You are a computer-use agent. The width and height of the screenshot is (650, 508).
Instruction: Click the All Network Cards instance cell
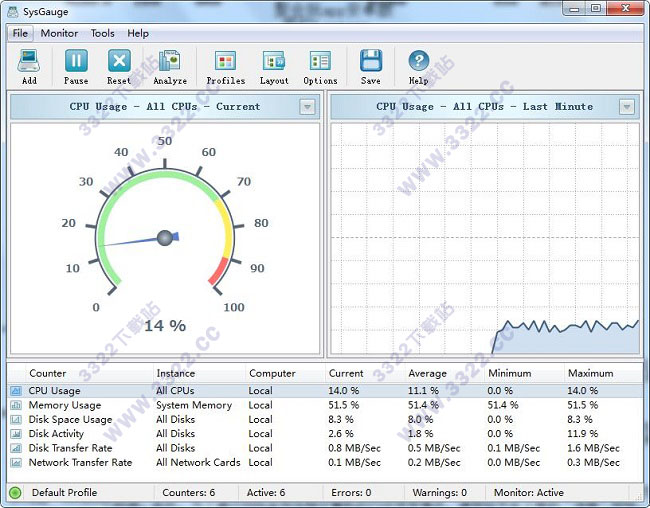tap(198, 462)
